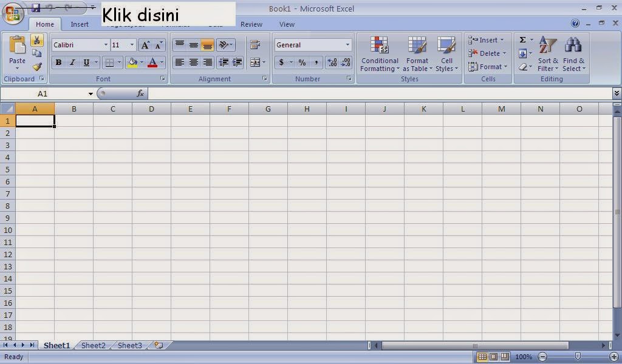Click the Insert Function fx icon

click(x=140, y=93)
